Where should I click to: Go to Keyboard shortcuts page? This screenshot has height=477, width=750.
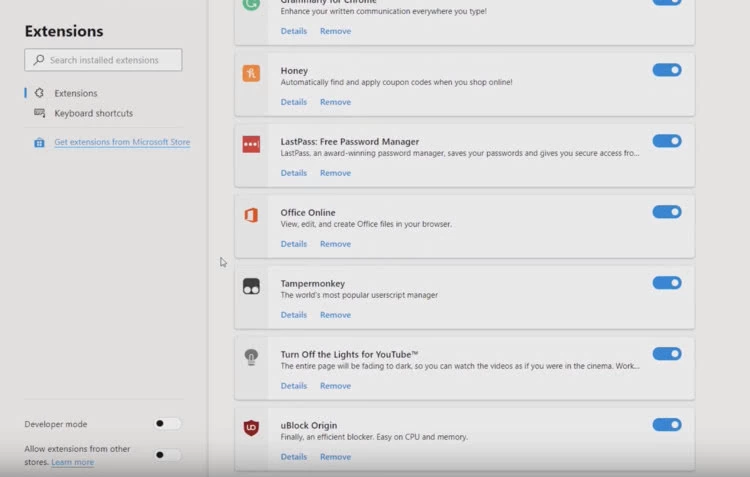tap(93, 113)
